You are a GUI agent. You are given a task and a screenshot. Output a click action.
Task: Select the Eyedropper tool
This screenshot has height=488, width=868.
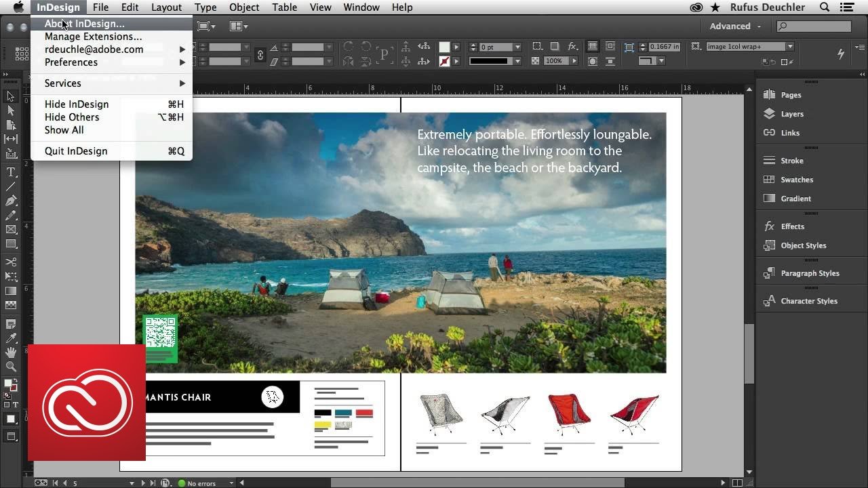(x=11, y=338)
